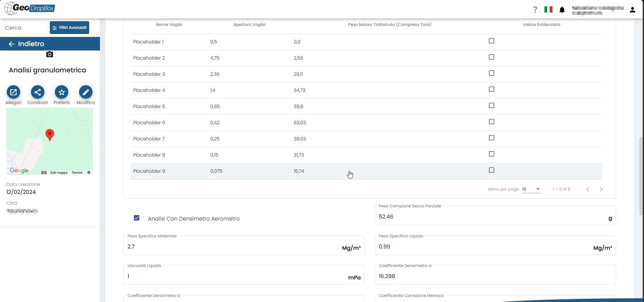The height and width of the screenshot is (302, 644).
Task: Click Valore Evidenziato column header
Action: pos(541,25)
